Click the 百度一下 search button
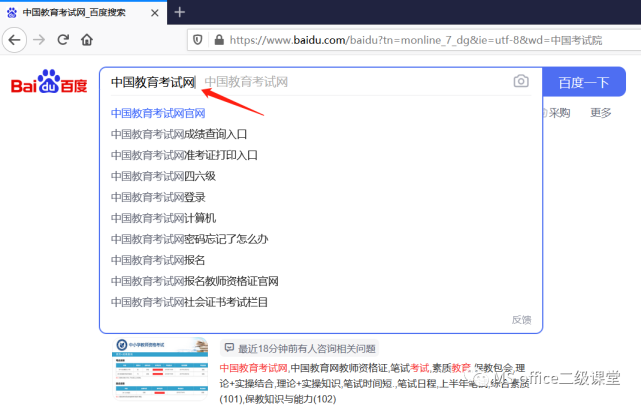The height and width of the screenshot is (406, 641). 584,82
